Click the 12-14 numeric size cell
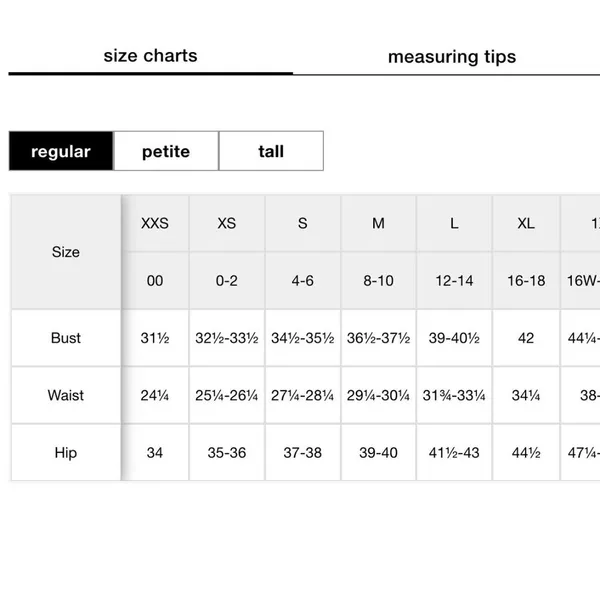 [x=454, y=281]
